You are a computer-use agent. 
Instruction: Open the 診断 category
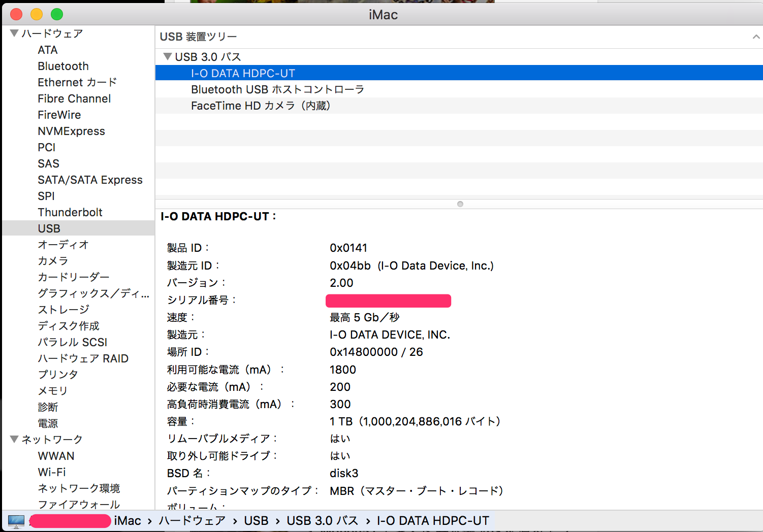click(48, 407)
